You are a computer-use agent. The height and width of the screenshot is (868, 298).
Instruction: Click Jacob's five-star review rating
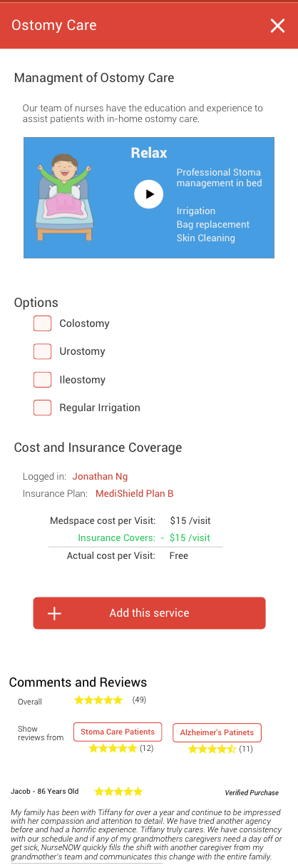[x=118, y=792]
